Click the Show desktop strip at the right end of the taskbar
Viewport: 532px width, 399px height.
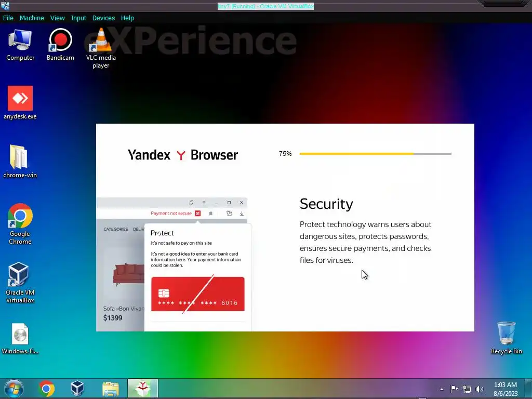point(528,389)
